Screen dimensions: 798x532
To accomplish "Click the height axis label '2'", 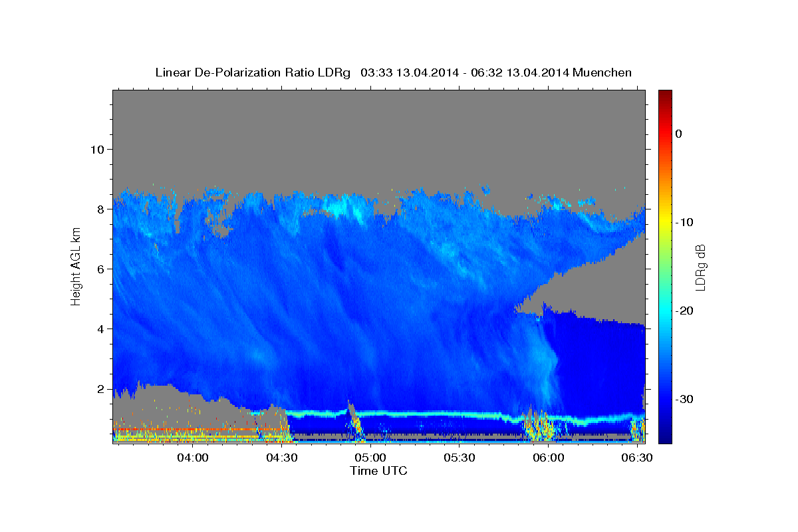I will pos(100,388).
